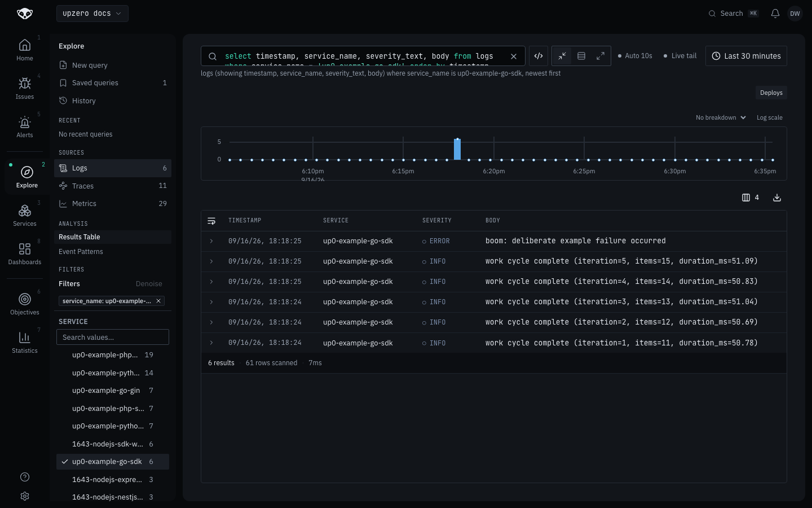Viewport: 812px width, 508px height.
Task: Open the DW user avatar
Action: point(795,14)
